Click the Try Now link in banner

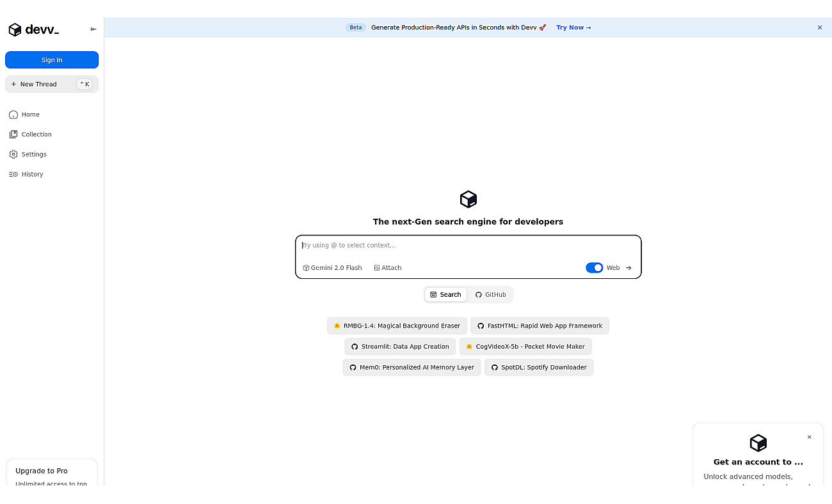coord(573,28)
